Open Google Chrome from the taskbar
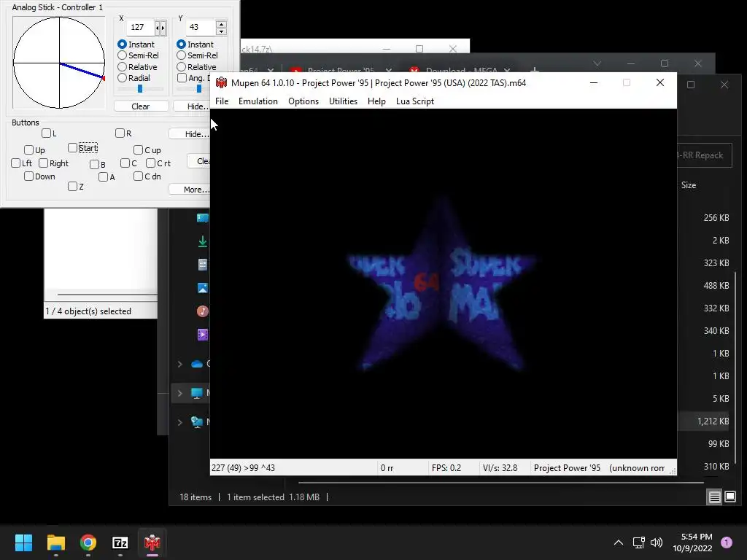 click(88, 542)
